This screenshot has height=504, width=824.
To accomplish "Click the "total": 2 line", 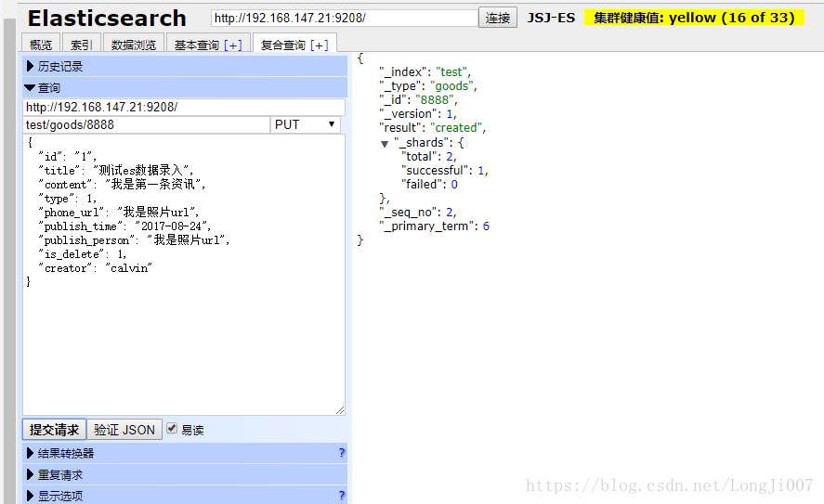I will click(x=429, y=157).
